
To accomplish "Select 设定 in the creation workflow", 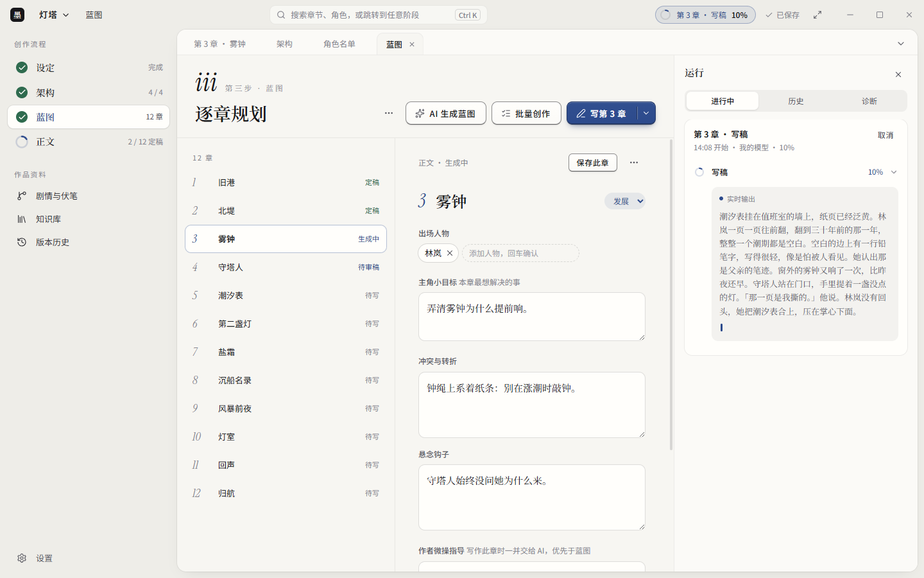I will click(x=89, y=67).
